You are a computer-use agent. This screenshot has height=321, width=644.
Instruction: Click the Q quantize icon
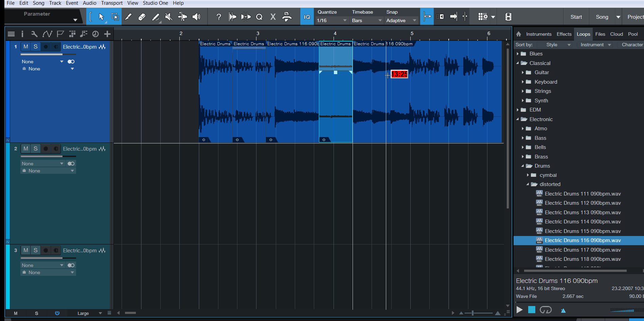(259, 17)
